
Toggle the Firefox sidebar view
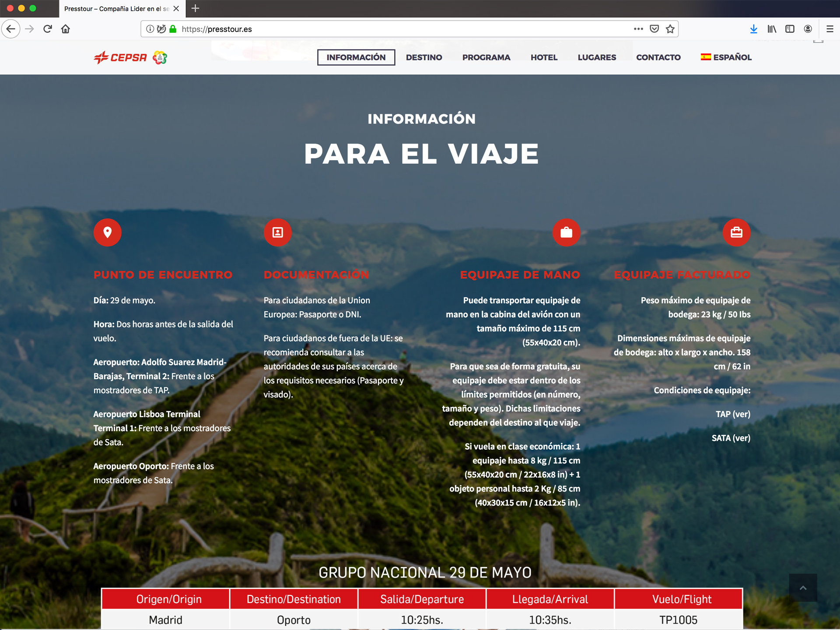(790, 29)
